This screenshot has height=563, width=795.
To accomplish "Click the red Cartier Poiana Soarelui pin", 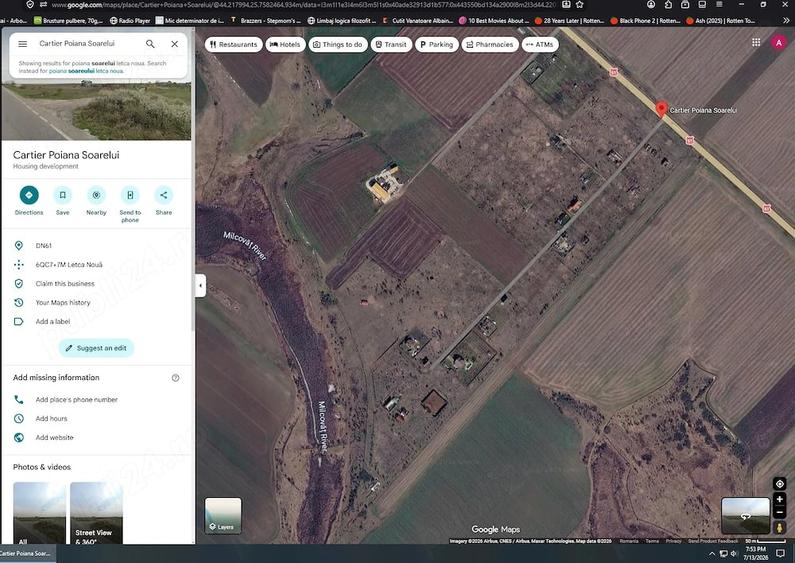I will [661, 109].
